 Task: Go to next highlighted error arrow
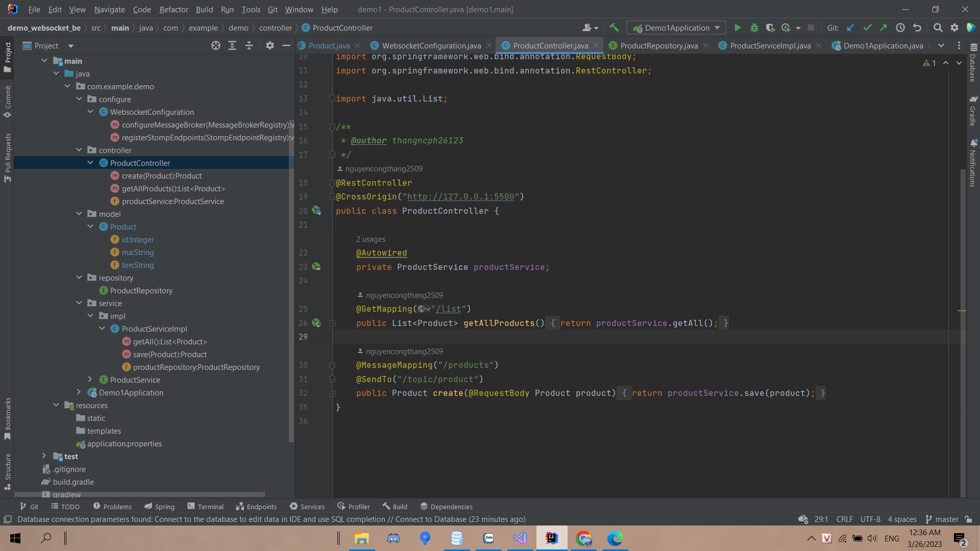click(959, 63)
